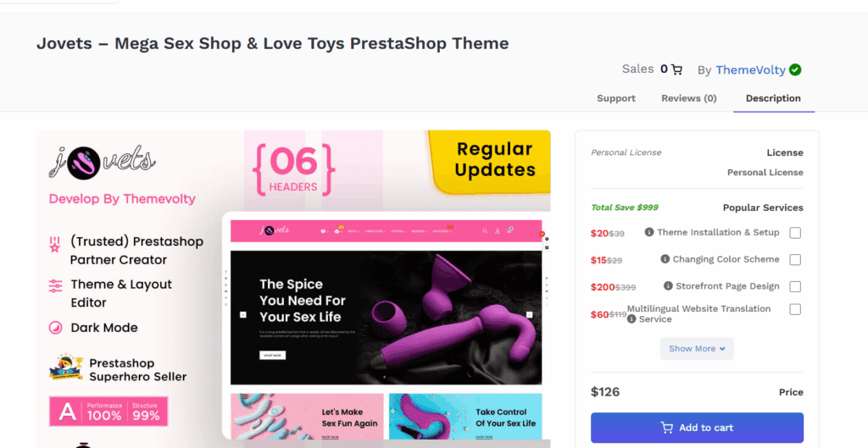Viewport: 868px width, 448px height.
Task: Open the Personal License dropdown
Action: click(765, 173)
